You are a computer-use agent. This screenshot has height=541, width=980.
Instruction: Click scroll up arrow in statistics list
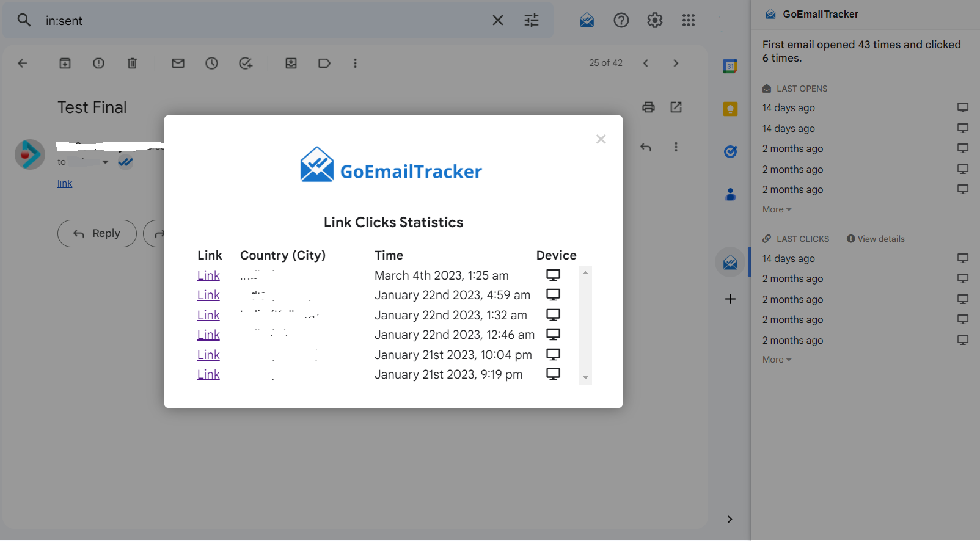coord(585,273)
